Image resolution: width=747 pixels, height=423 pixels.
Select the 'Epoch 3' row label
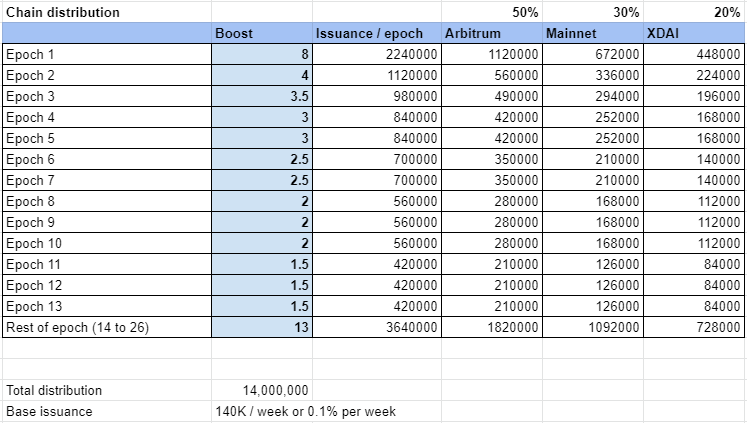pyautogui.click(x=107, y=96)
